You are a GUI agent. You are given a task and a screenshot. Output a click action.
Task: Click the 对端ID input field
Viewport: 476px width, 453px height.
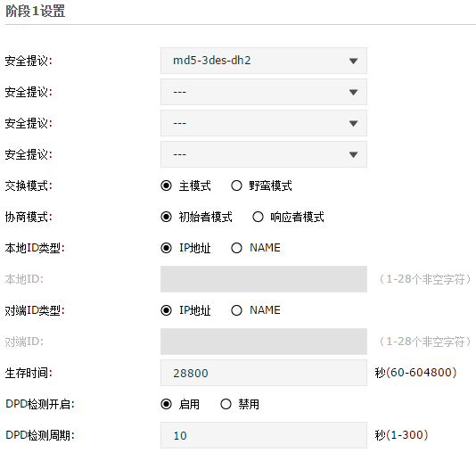tap(264, 342)
